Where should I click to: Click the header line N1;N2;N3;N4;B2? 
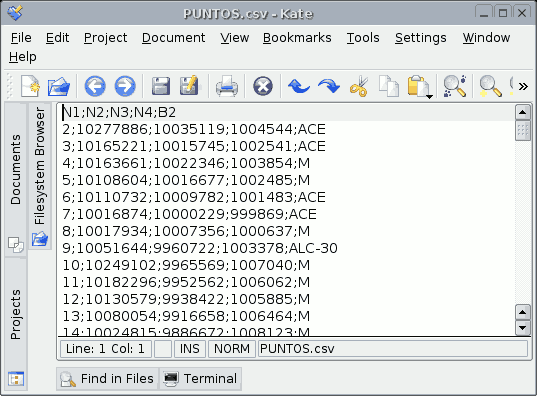pos(119,112)
